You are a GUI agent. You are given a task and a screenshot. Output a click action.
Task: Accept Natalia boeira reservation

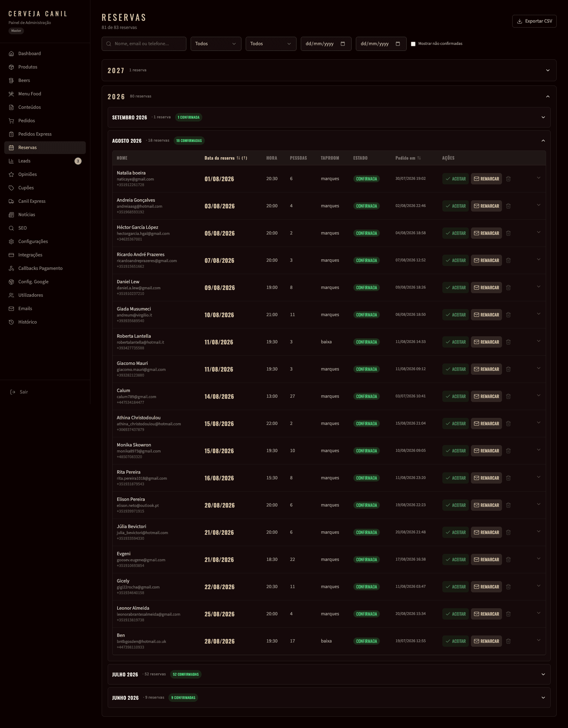point(455,179)
